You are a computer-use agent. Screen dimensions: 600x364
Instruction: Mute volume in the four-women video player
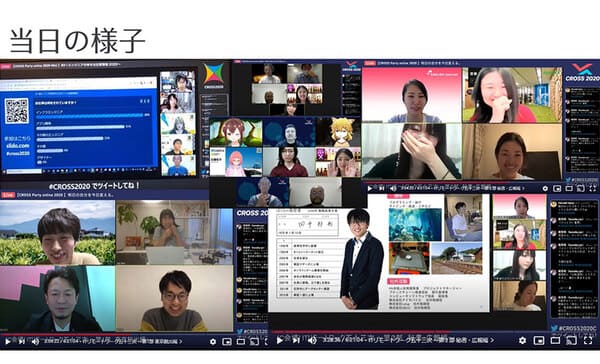coord(393,188)
